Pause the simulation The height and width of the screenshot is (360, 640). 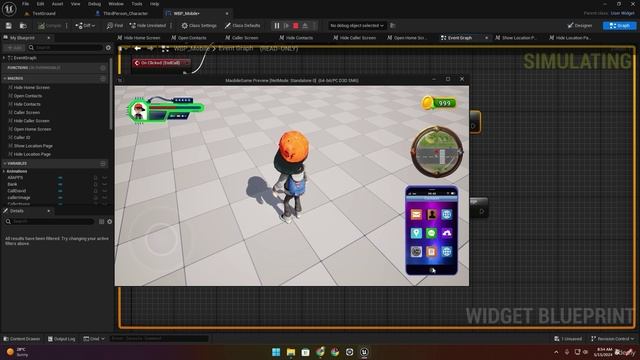[x=277, y=25]
